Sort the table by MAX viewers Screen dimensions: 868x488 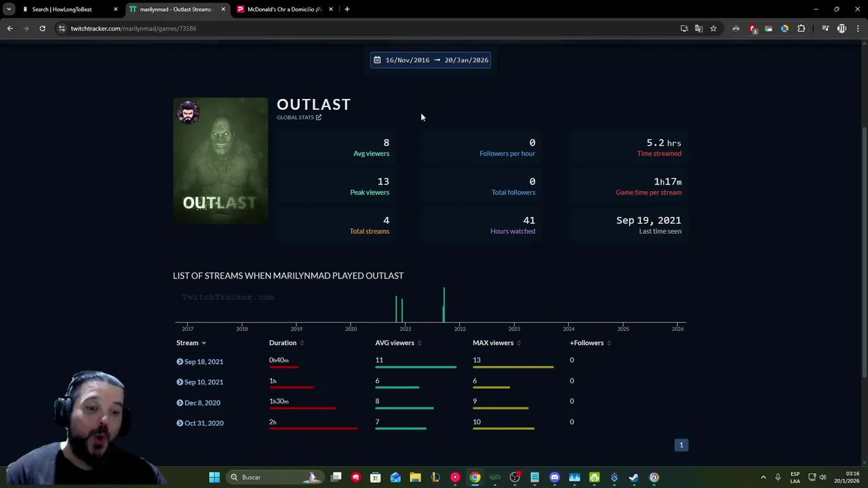click(496, 343)
